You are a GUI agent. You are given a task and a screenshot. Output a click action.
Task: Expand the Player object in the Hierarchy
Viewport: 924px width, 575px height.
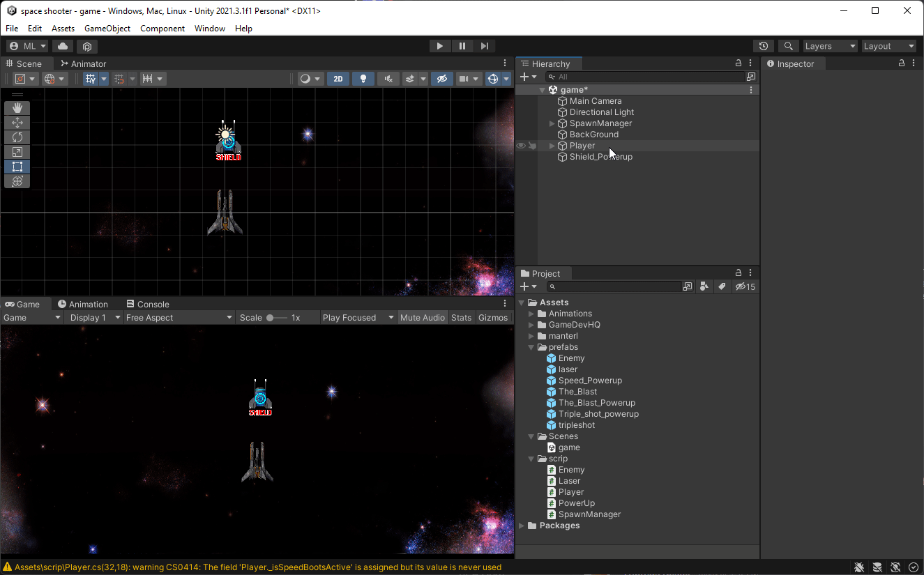[550, 146]
